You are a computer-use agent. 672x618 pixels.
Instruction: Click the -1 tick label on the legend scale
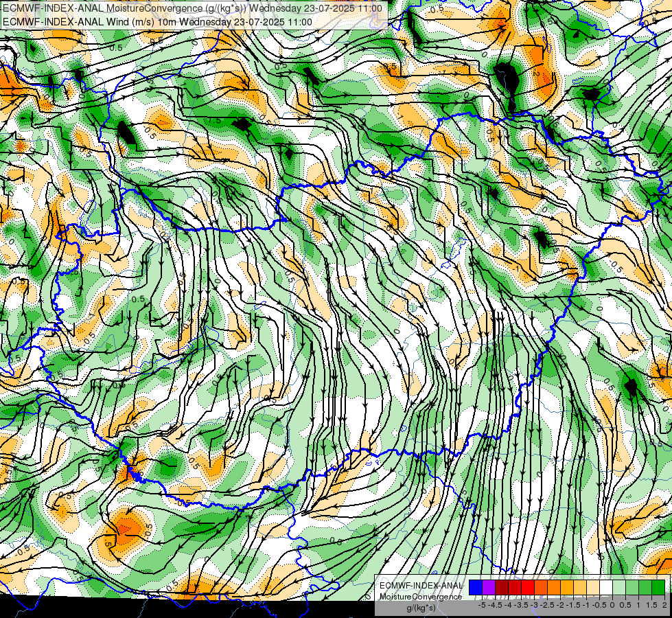(x=586, y=605)
